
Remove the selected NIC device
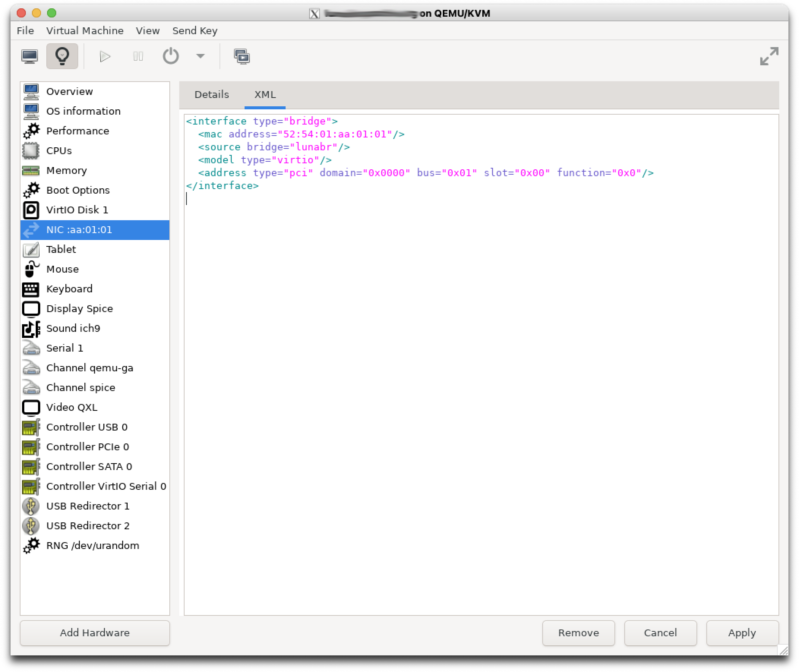(579, 633)
